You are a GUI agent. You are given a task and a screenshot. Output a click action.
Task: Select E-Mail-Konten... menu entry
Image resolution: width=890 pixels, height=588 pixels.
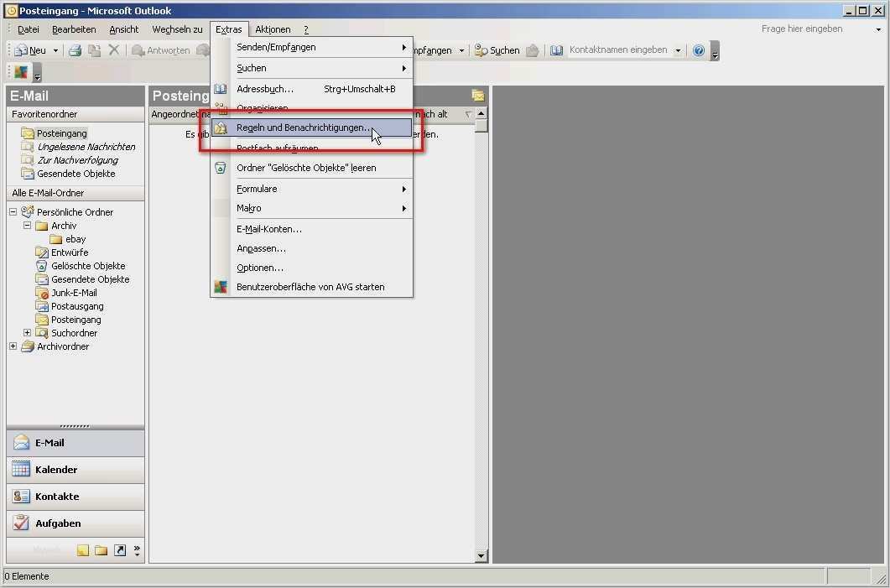click(x=311, y=229)
